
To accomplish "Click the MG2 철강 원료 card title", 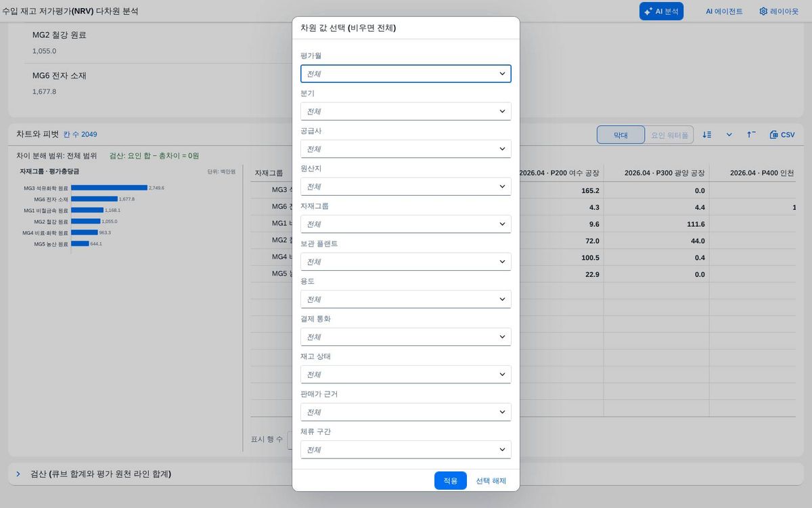I will (x=60, y=35).
